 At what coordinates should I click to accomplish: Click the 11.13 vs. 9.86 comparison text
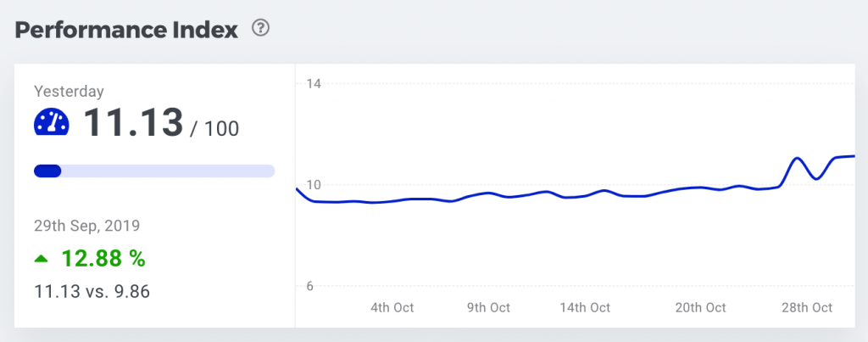tap(92, 291)
